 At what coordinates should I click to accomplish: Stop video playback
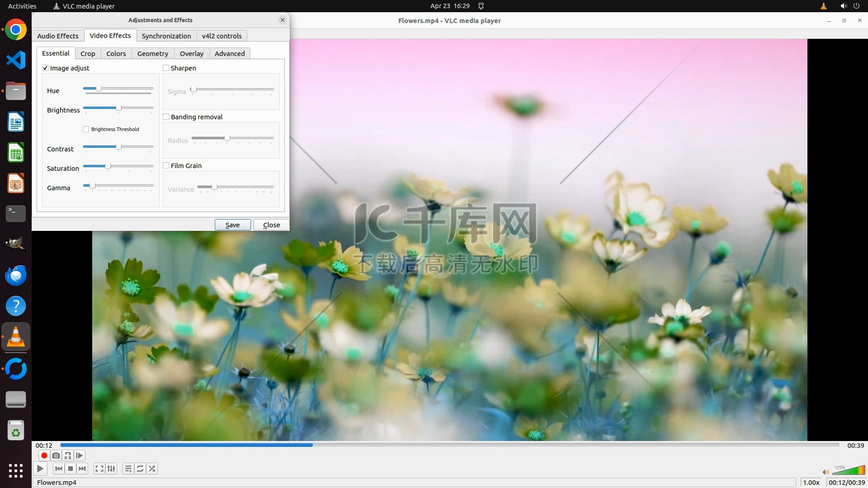(71, 469)
